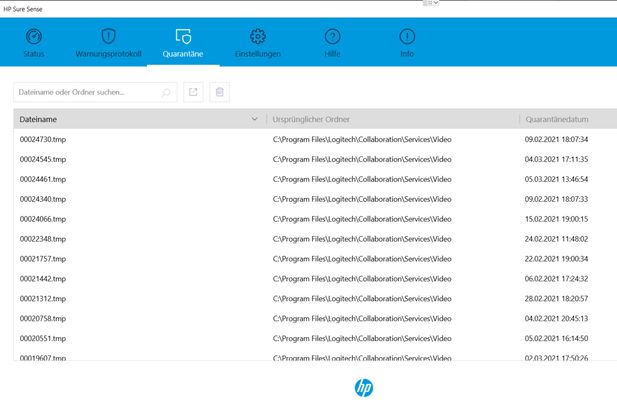Click date 15.02.2021 19:00:15
This screenshot has width=617, height=407.
click(x=556, y=219)
